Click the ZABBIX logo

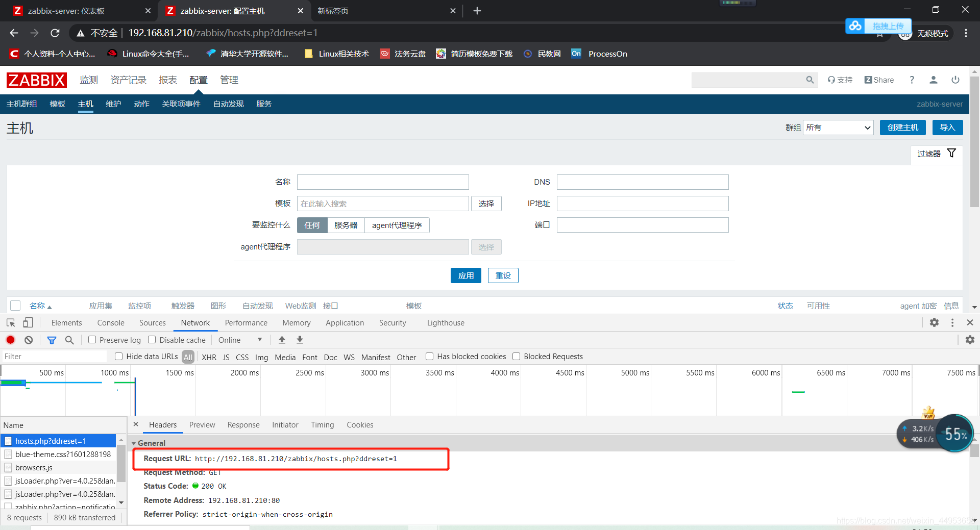coord(36,80)
